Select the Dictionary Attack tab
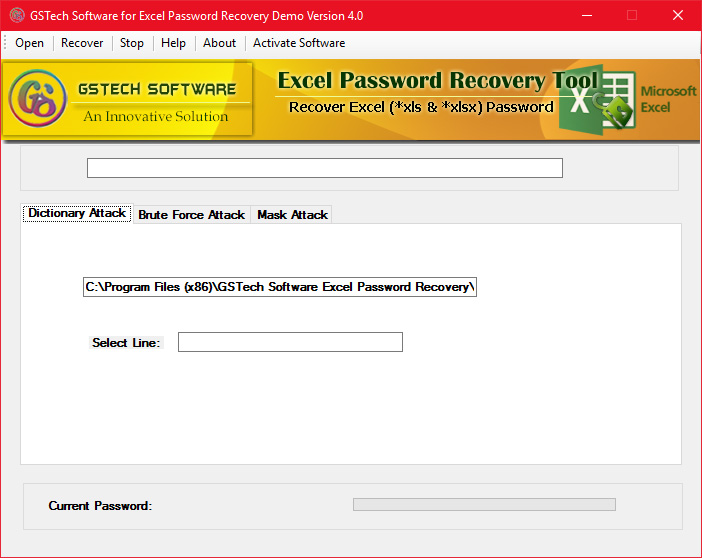This screenshot has height=558, width=702. (x=77, y=213)
